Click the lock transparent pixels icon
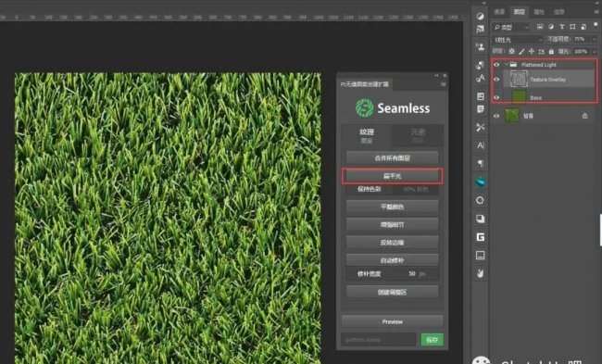 [511, 51]
